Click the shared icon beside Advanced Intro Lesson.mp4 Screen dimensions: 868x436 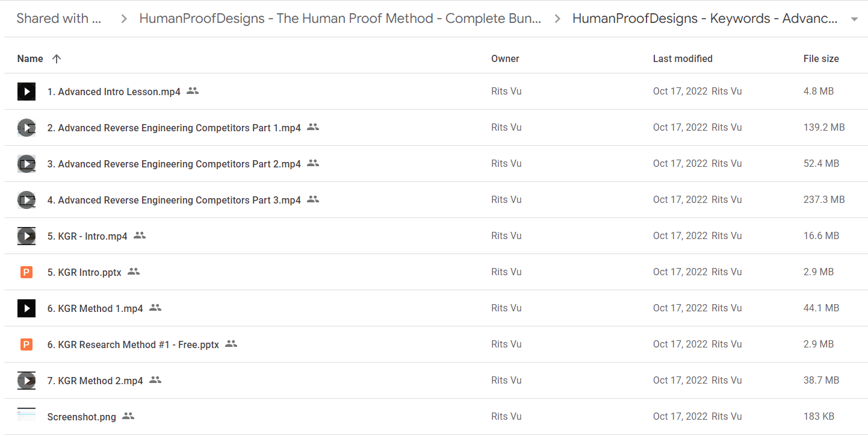pyautogui.click(x=193, y=91)
